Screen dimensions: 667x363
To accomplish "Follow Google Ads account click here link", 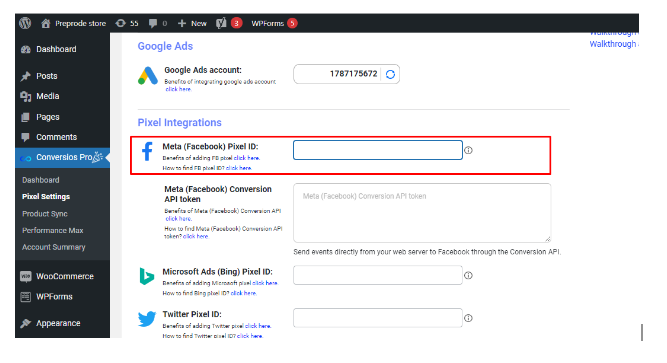I will 178,89.
